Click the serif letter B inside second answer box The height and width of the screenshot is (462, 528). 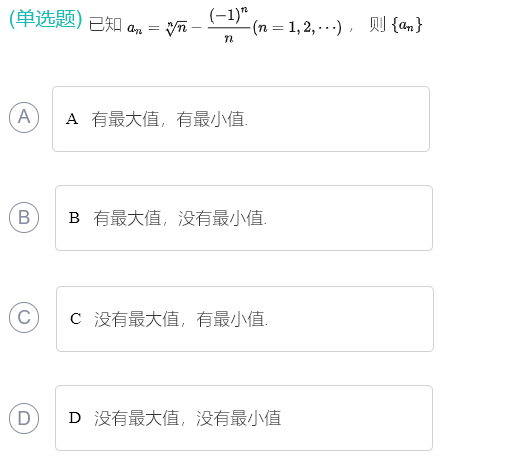point(74,218)
